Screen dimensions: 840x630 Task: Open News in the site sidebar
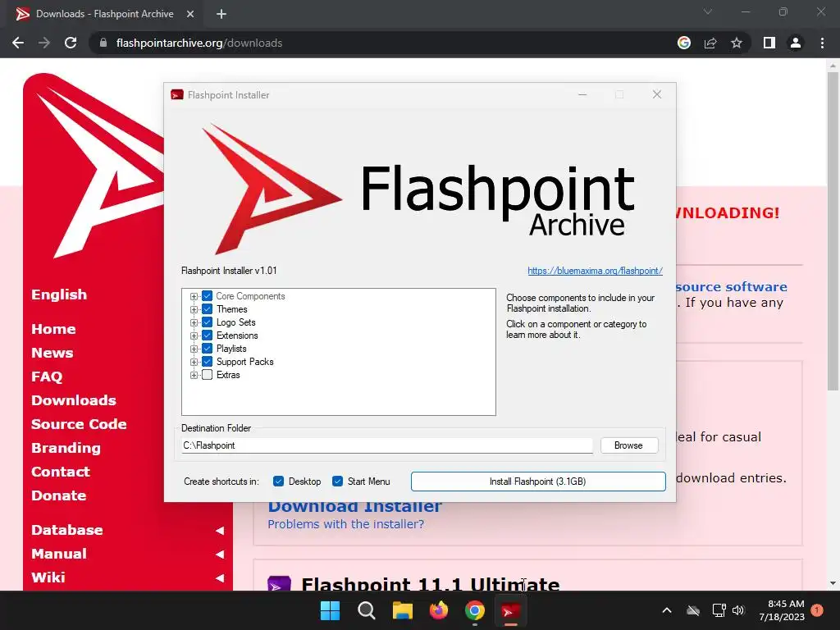[52, 353]
